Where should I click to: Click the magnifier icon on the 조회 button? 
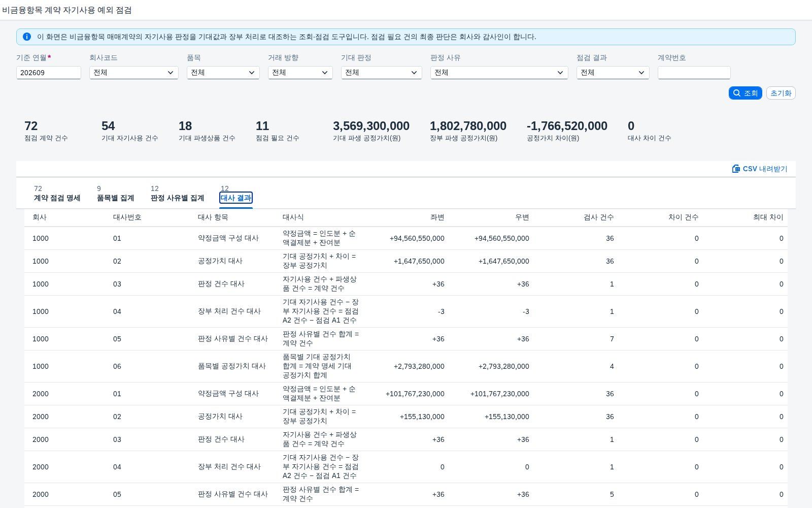coord(737,93)
